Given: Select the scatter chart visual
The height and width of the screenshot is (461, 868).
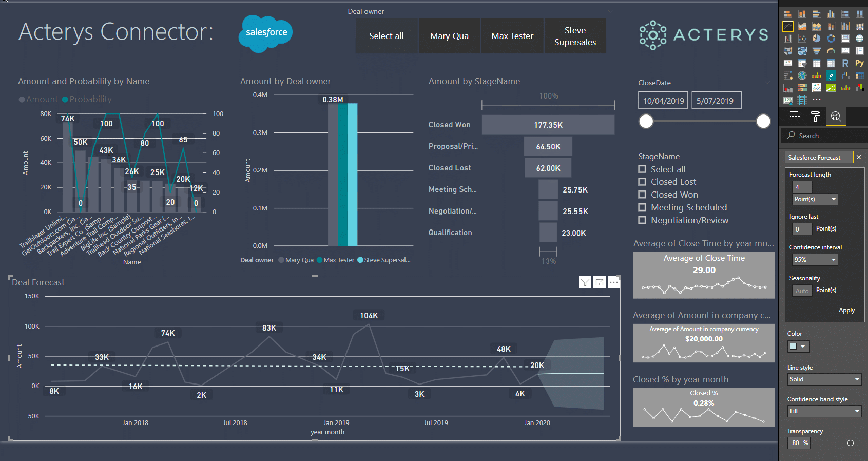Looking at the screenshot, I should coord(802,39).
